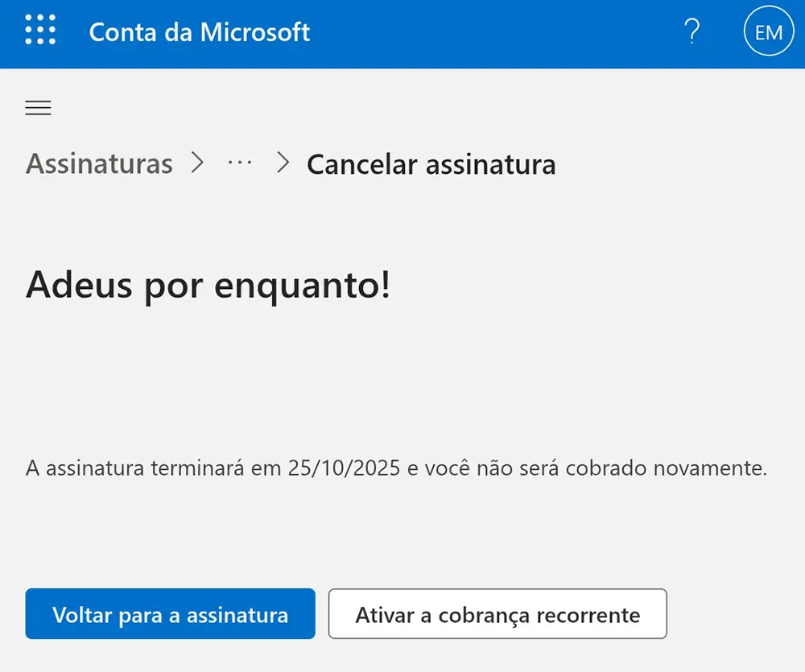This screenshot has height=672, width=805.
Task: Click the Conta da Microsoft header title
Action: click(199, 32)
